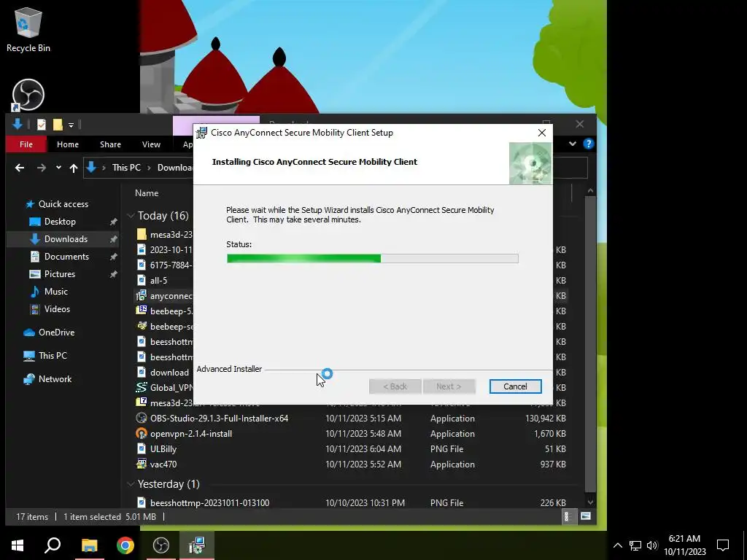Open the Recycle Bin desktop icon
747x560 pixels.
(28, 29)
